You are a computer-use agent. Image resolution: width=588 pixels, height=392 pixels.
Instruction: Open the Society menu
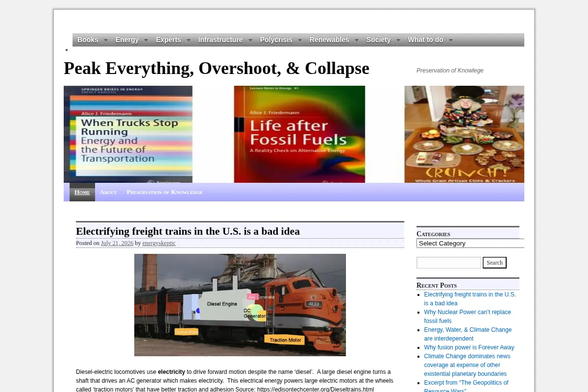click(378, 40)
